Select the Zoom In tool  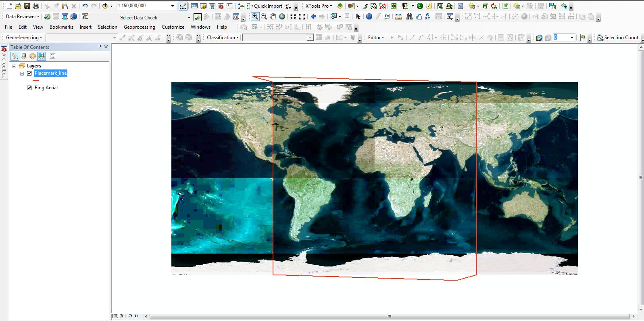tap(255, 17)
